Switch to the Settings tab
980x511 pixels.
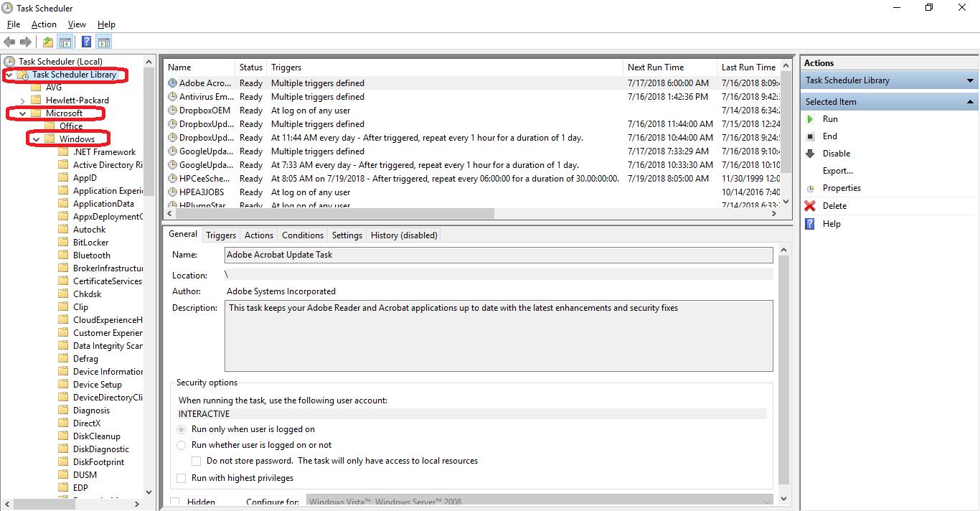pos(347,235)
